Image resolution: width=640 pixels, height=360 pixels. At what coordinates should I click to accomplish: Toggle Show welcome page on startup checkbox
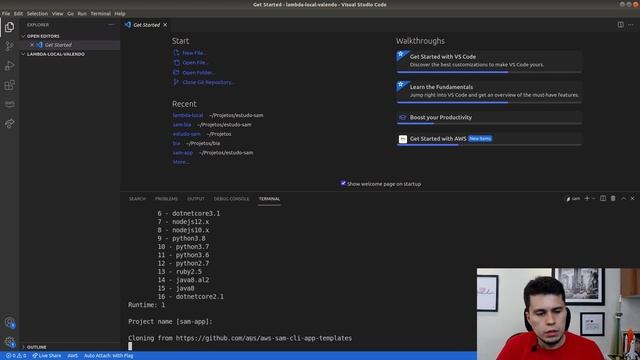click(343, 183)
